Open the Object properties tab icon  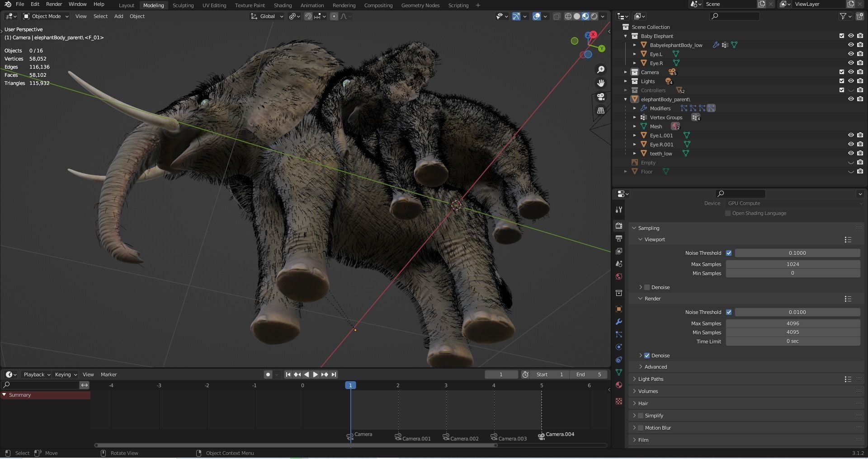[x=619, y=309]
